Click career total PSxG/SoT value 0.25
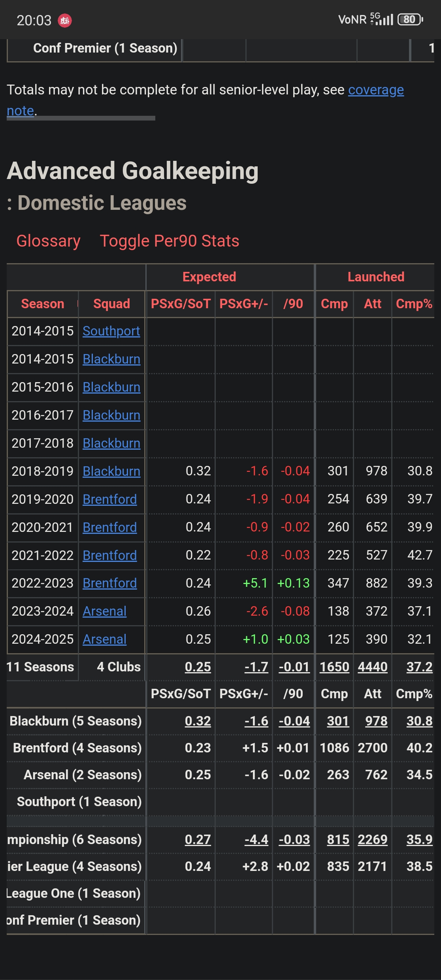This screenshot has width=441, height=980. click(198, 667)
